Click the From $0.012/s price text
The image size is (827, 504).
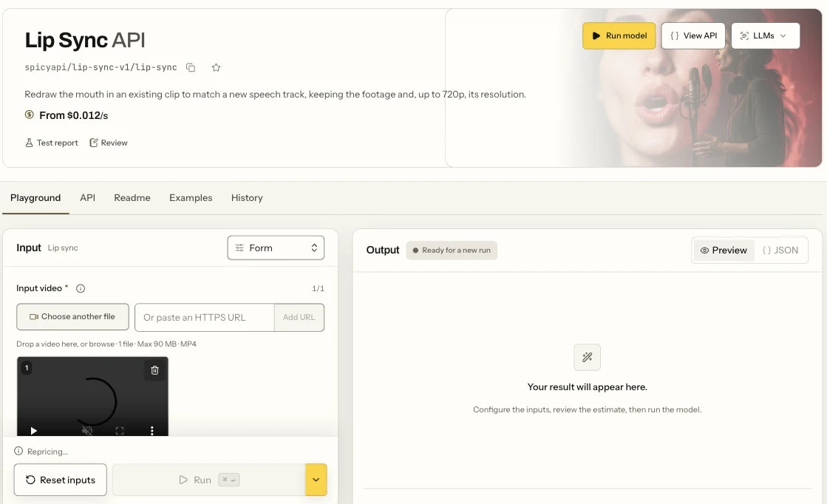point(73,115)
